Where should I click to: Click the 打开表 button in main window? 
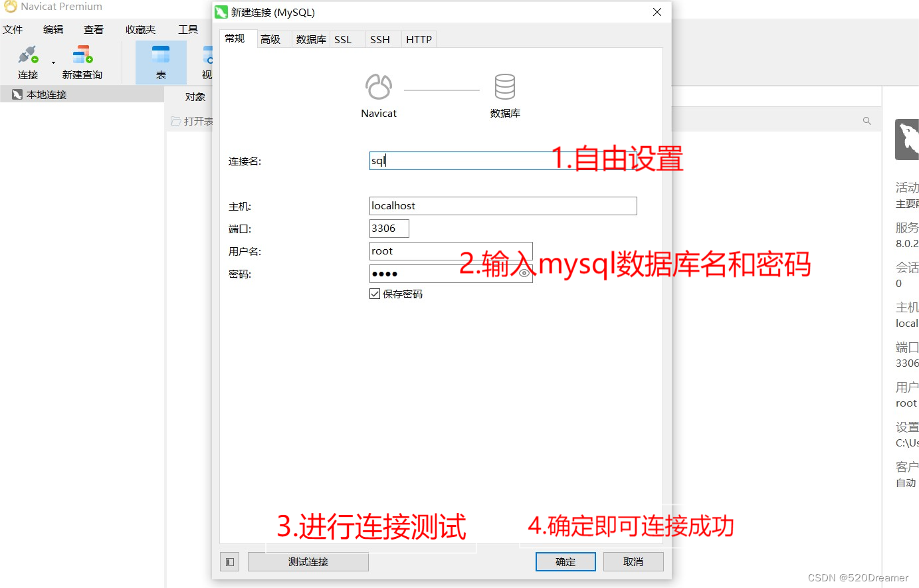(192, 121)
